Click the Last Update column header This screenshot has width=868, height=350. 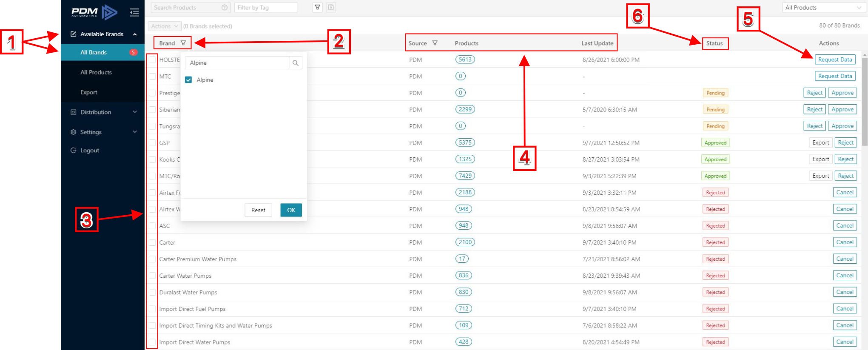[597, 43]
